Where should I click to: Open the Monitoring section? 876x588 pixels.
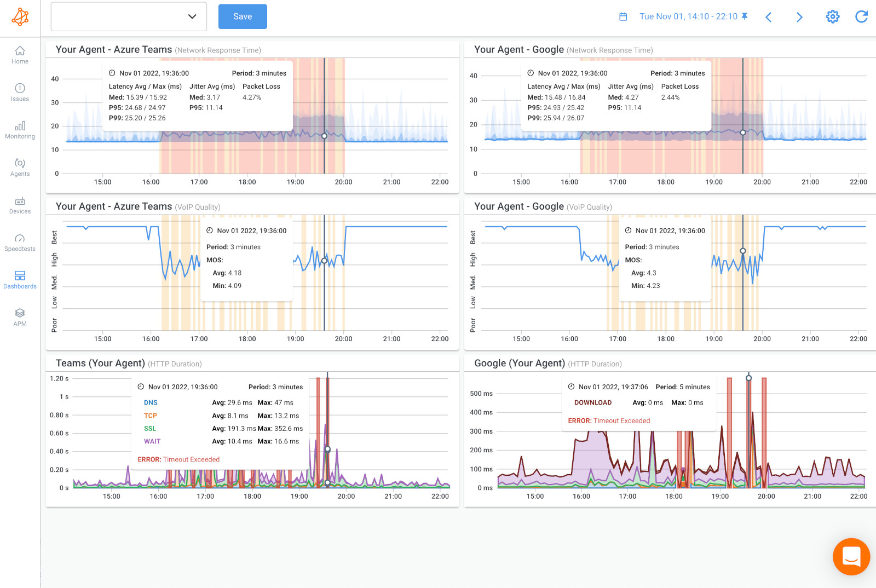click(x=20, y=129)
